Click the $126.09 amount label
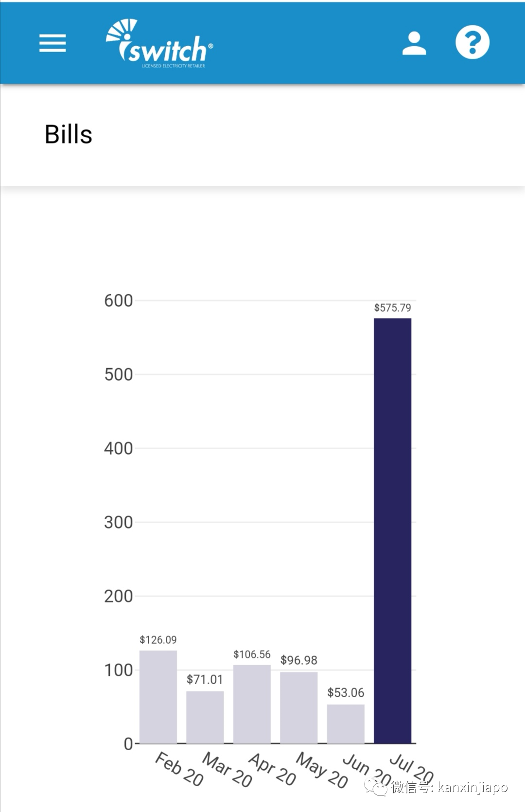This screenshot has width=525, height=812. (x=158, y=640)
